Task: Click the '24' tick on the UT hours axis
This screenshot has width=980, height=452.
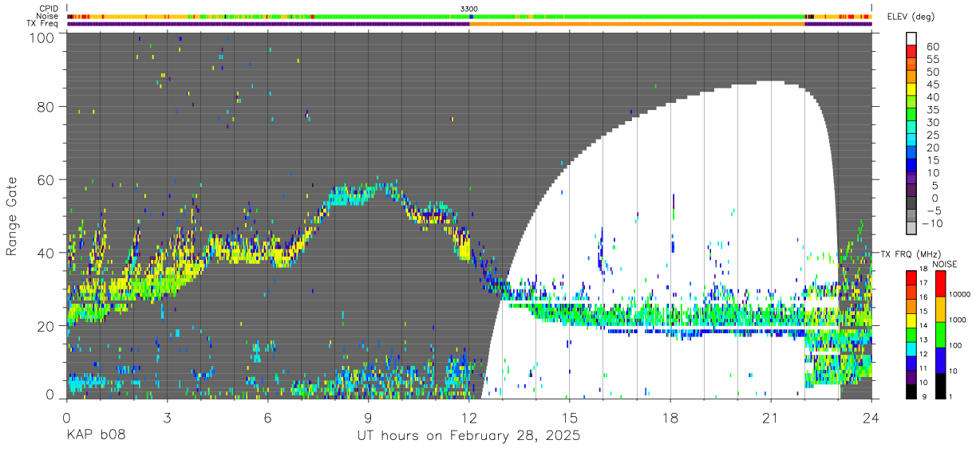Action: click(x=871, y=417)
